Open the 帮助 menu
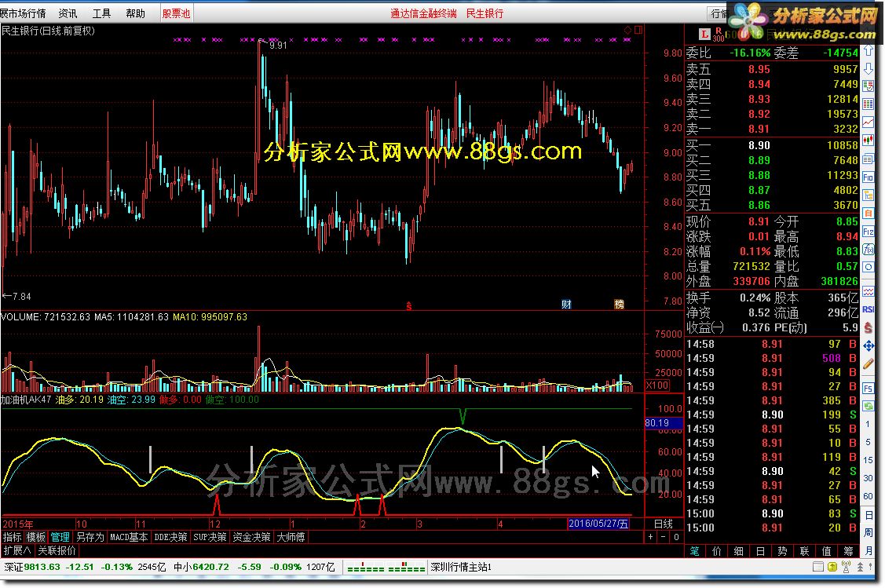 coord(135,13)
